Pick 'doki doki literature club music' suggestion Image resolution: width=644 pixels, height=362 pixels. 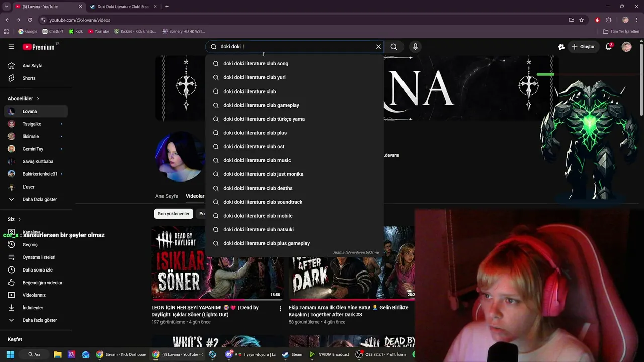click(294, 160)
